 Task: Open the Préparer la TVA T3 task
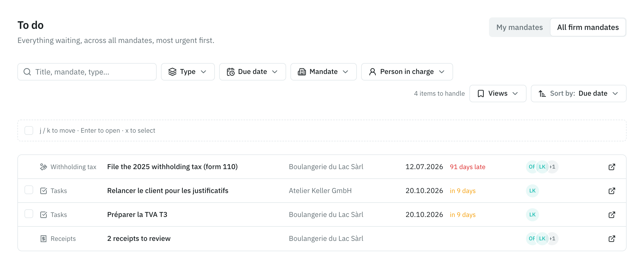pos(137,215)
